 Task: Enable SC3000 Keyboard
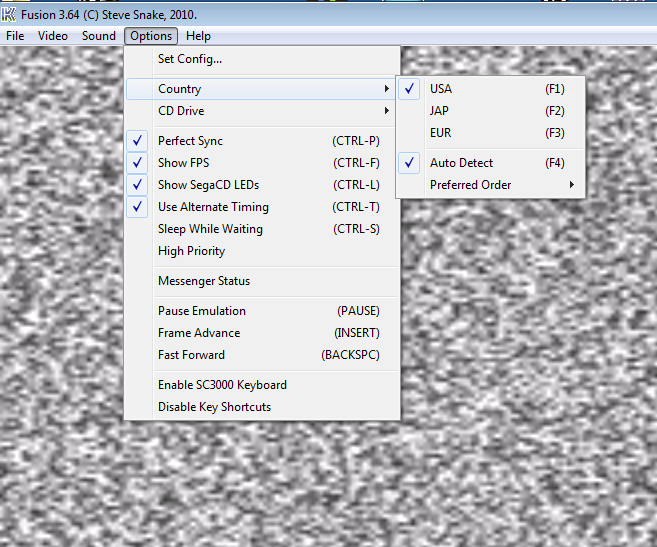(x=262, y=385)
